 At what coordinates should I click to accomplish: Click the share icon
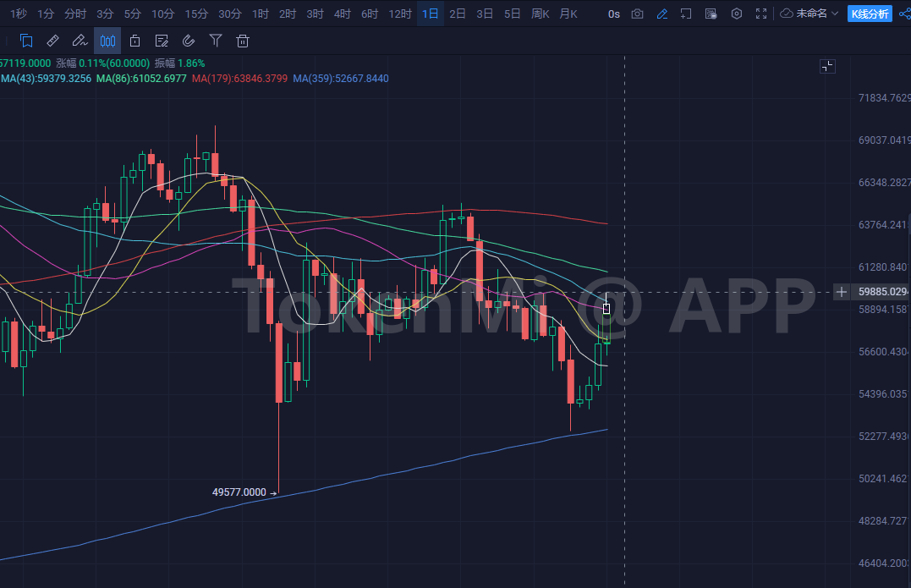[x=904, y=14]
